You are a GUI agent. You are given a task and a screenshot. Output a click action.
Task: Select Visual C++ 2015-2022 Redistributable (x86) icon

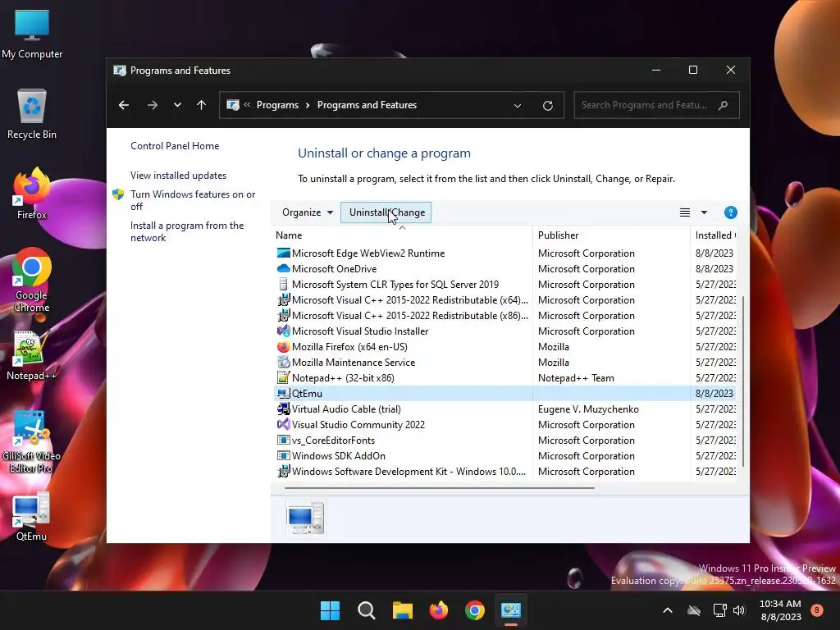pyautogui.click(x=283, y=316)
